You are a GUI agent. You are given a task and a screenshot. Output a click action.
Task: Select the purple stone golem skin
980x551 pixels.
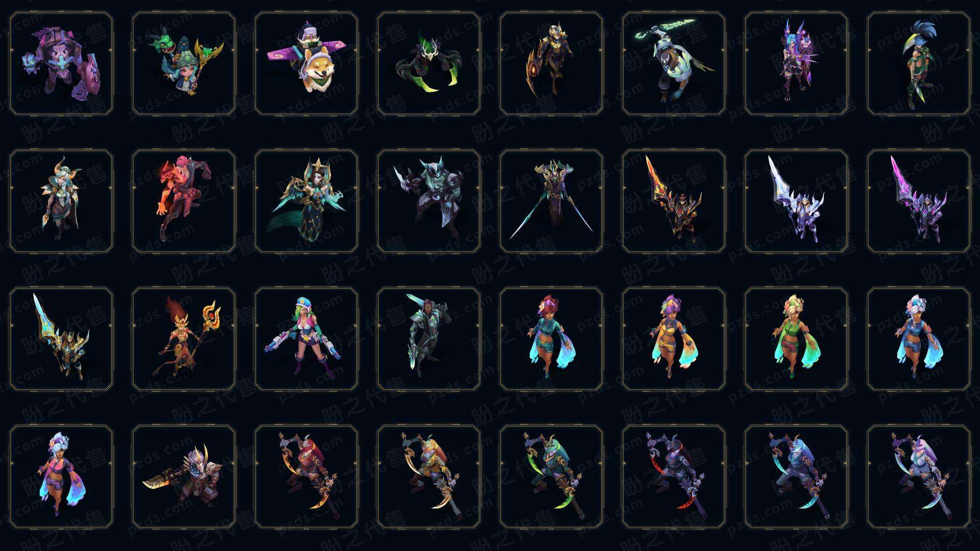tap(61, 64)
